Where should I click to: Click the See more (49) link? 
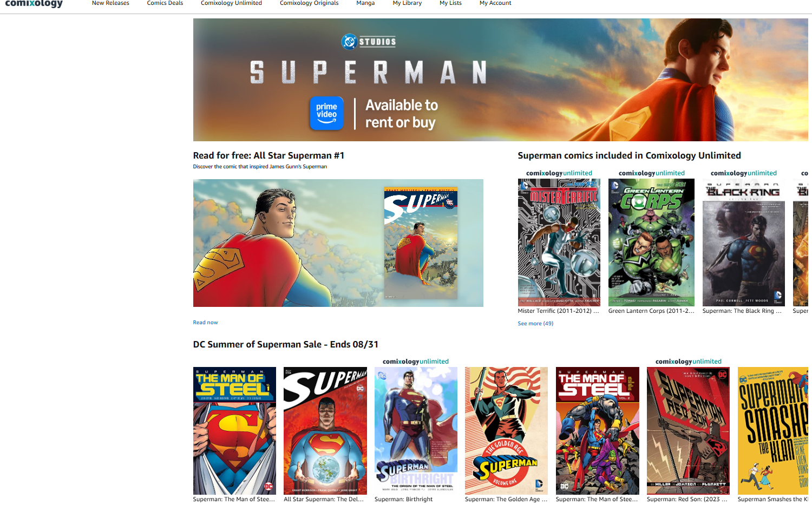(535, 324)
